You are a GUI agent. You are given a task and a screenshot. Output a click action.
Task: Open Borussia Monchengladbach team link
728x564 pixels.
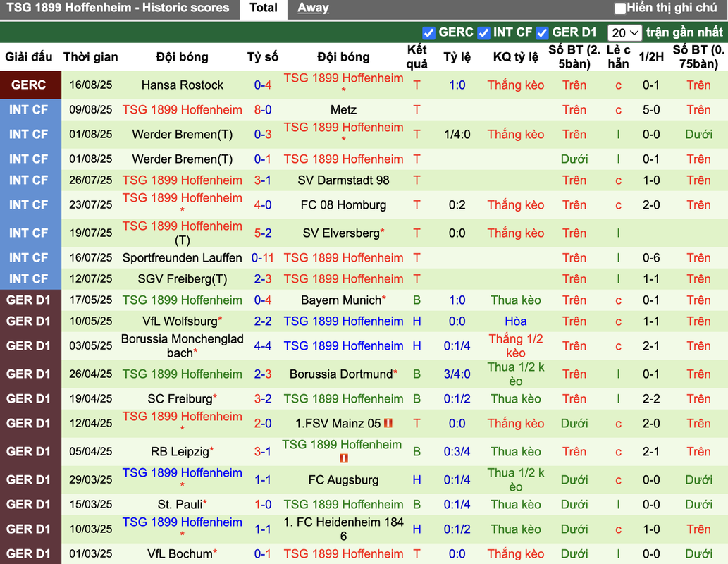(x=183, y=345)
